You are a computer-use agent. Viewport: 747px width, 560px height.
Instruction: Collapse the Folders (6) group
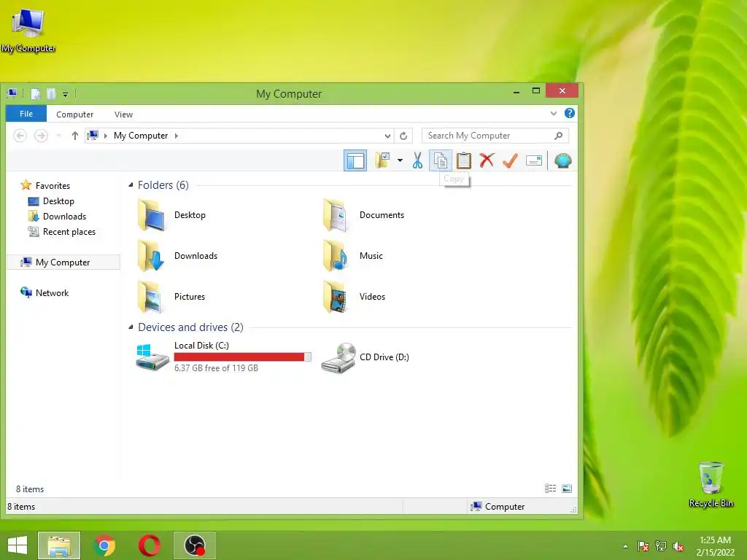[x=131, y=184]
